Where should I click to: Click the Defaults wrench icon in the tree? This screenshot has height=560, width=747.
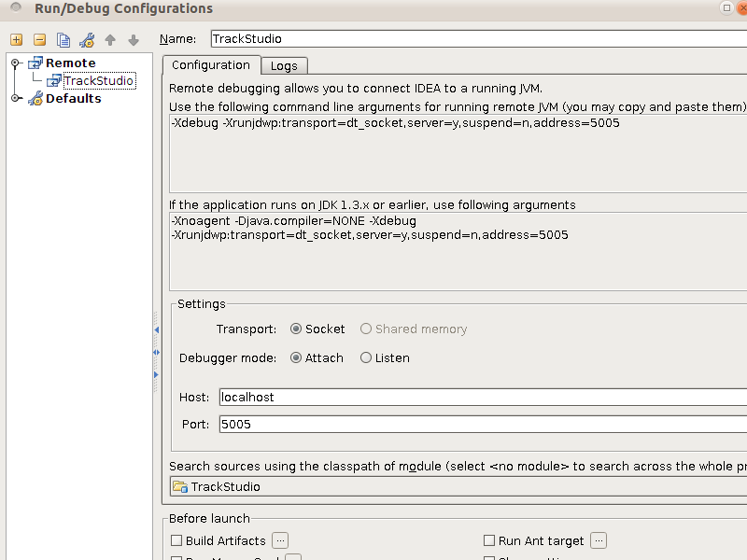click(x=35, y=99)
